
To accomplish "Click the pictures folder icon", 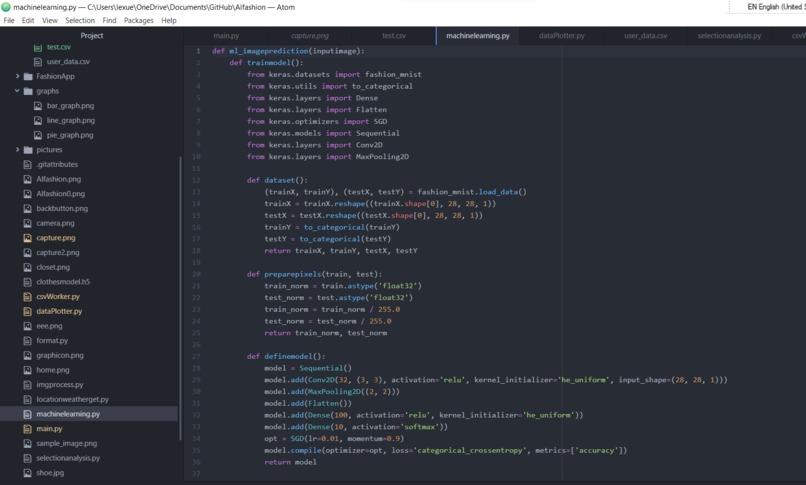I will pyautogui.click(x=28, y=150).
